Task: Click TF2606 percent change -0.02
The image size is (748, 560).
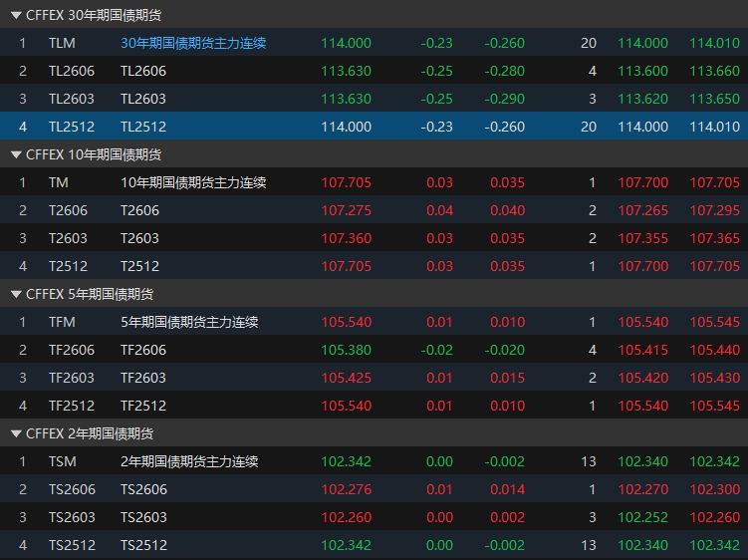Action: point(436,350)
